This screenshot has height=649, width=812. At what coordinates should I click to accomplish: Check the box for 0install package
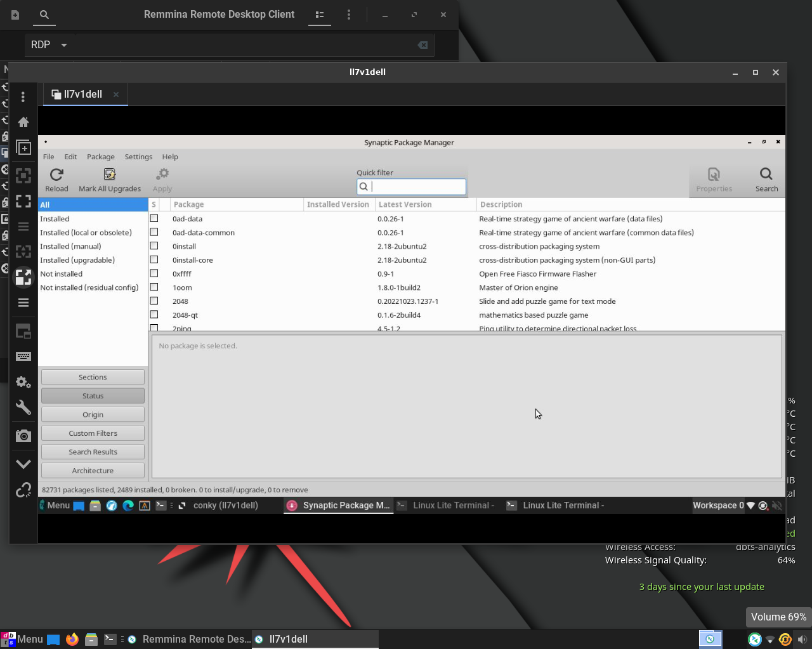[x=154, y=246]
